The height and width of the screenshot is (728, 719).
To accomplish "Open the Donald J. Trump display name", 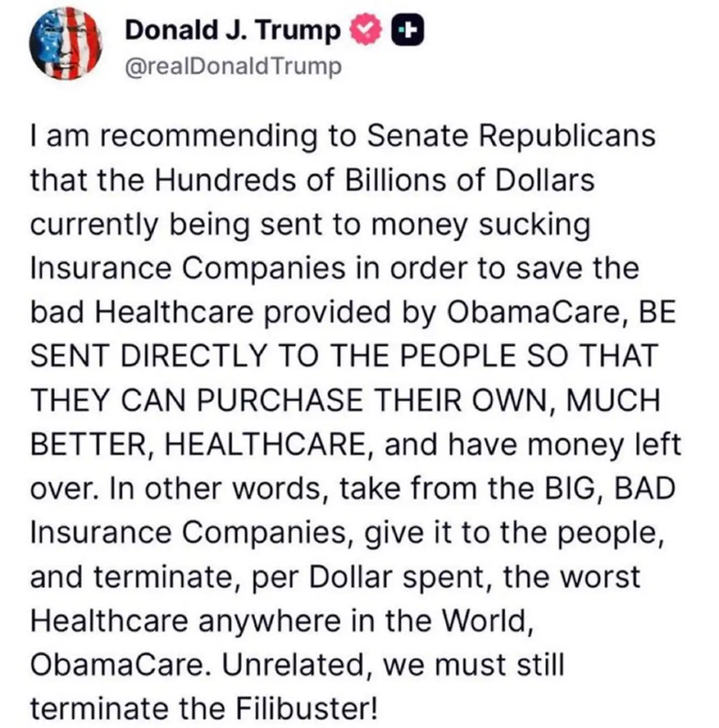I will click(232, 30).
